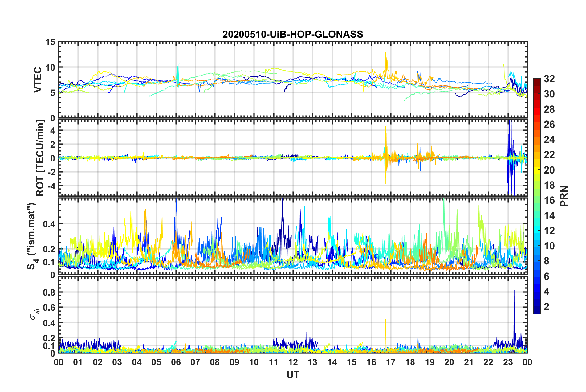Click the colorbar tick label 24
The image size is (586, 392).
click(x=549, y=140)
